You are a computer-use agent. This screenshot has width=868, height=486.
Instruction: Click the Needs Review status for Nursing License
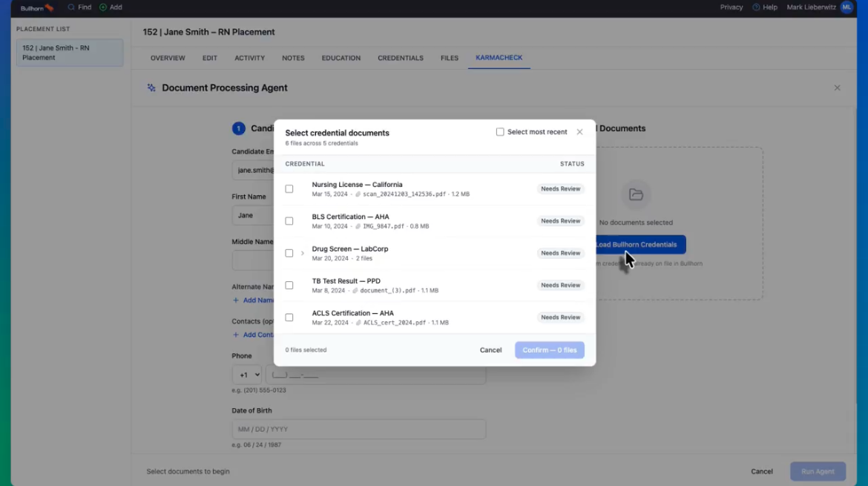point(560,188)
